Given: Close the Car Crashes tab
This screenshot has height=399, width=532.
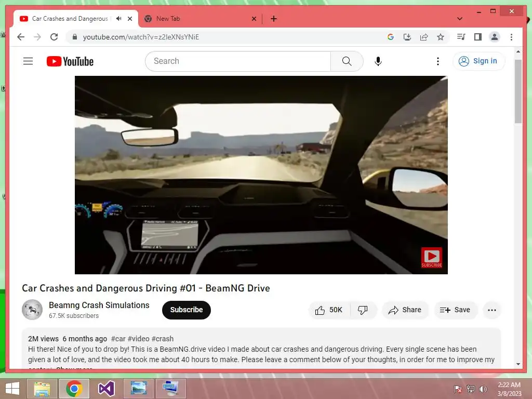Looking at the screenshot, I should [130, 19].
